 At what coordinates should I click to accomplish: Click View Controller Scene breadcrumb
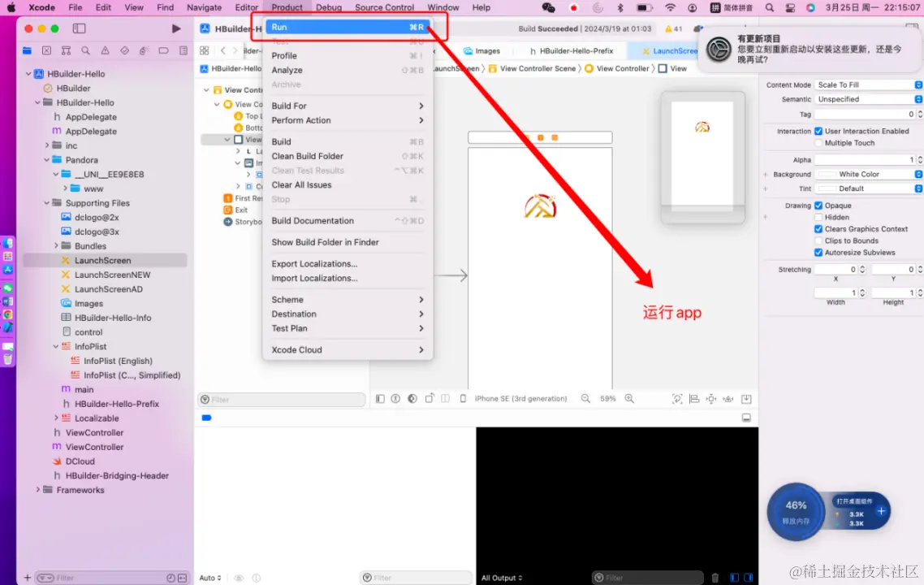(532, 68)
